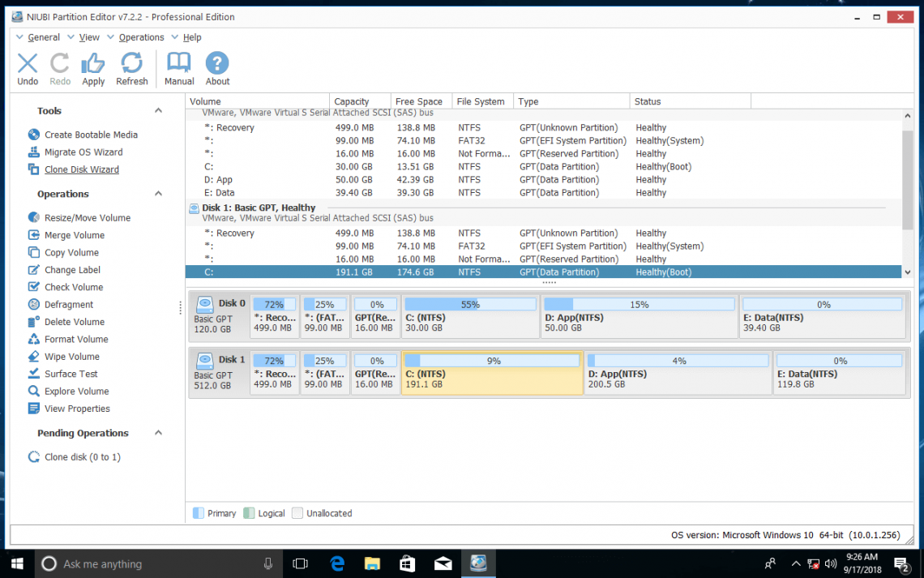This screenshot has width=924, height=578.
Task: Start the Migrate OS Wizard
Action: point(83,152)
